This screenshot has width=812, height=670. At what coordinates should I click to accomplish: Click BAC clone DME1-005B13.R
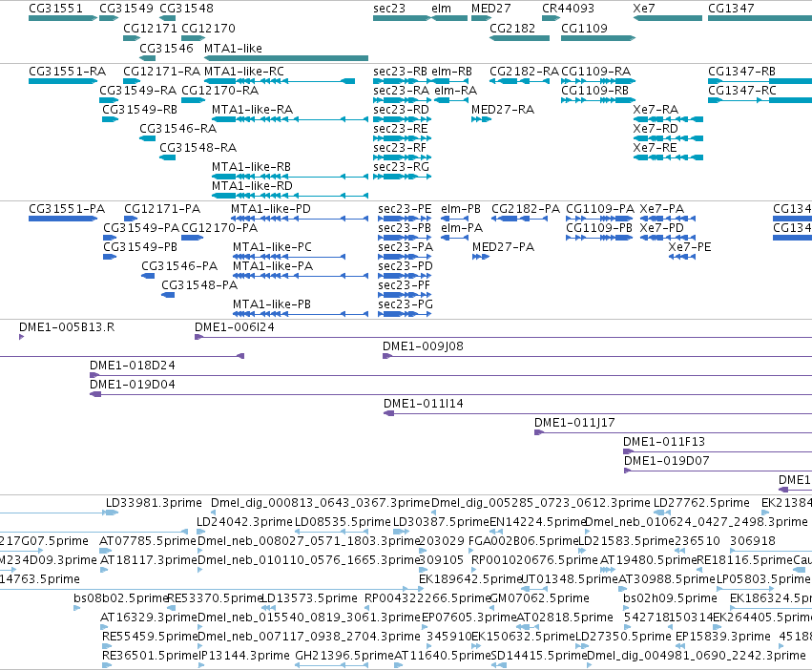click(x=21, y=337)
